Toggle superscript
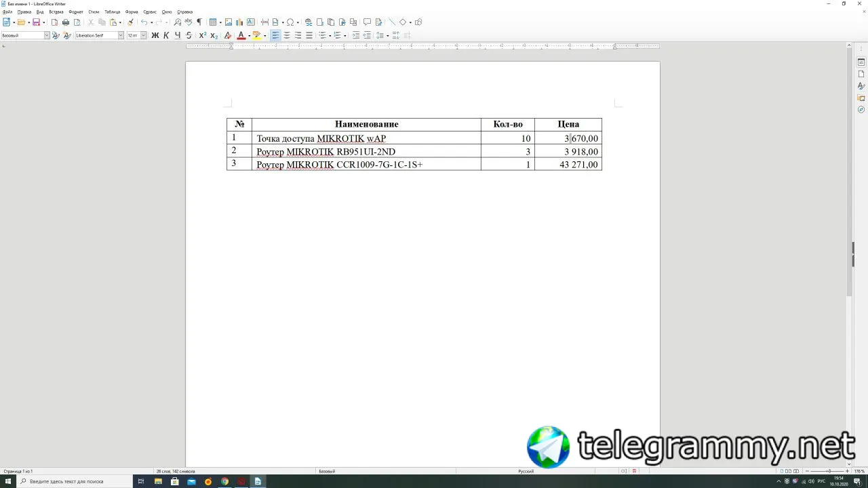 [x=203, y=35]
